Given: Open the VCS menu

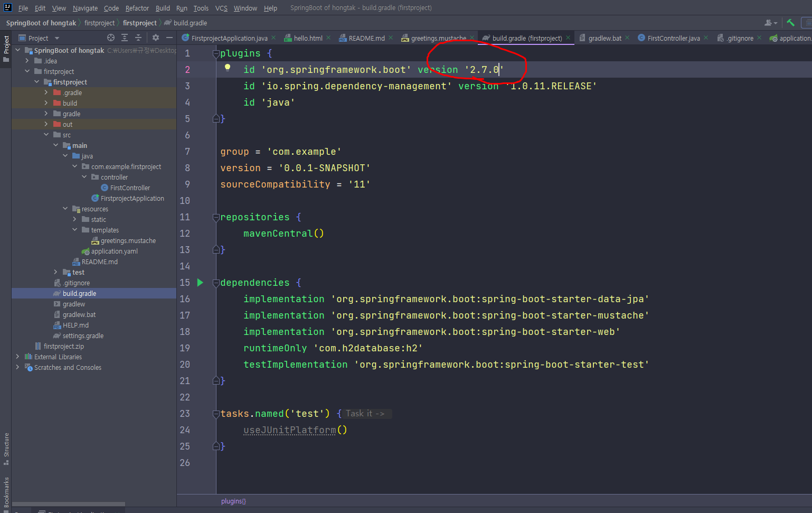Looking at the screenshot, I should pyautogui.click(x=221, y=8).
